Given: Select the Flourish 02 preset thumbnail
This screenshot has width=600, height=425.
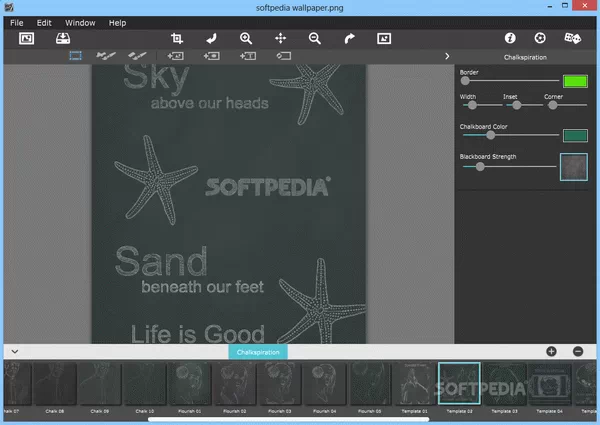Looking at the screenshot, I should (235, 384).
